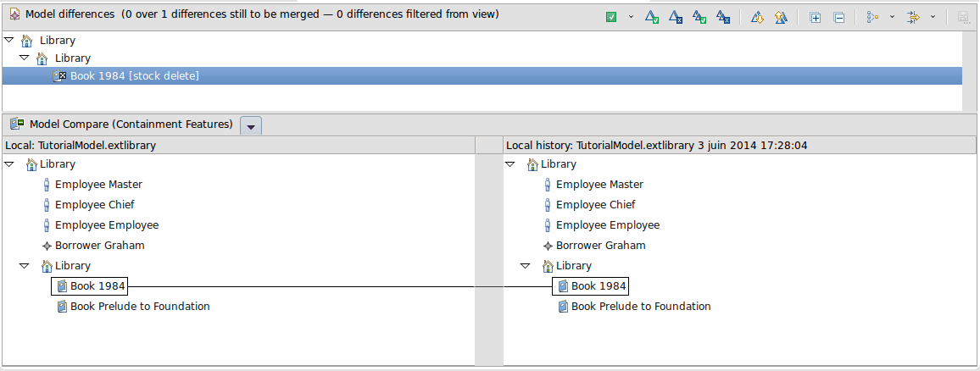Image resolution: width=980 pixels, height=371 pixels.
Task: Collapse nested Library in left model pane
Action: (24, 266)
